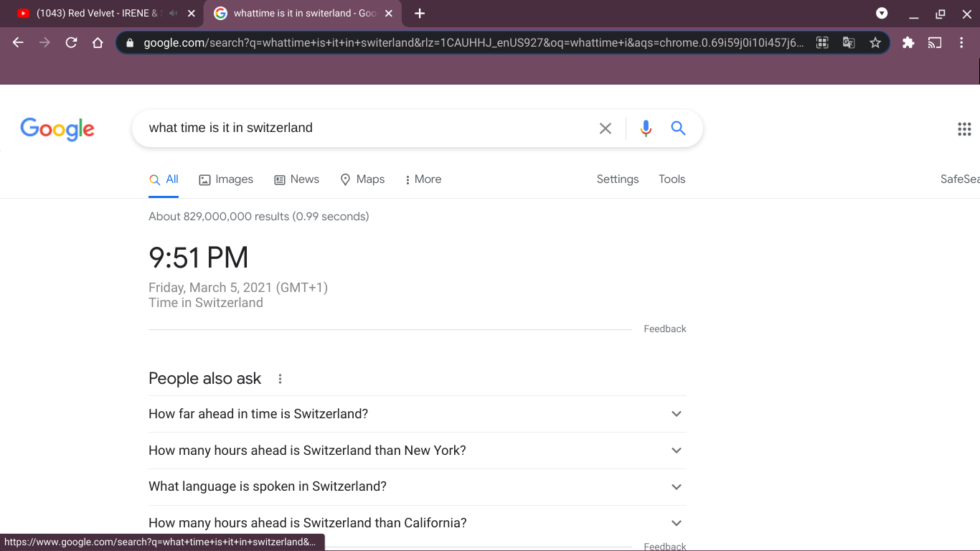Open the Cast media icon
Viewport: 980px width, 551px height.
(934, 42)
